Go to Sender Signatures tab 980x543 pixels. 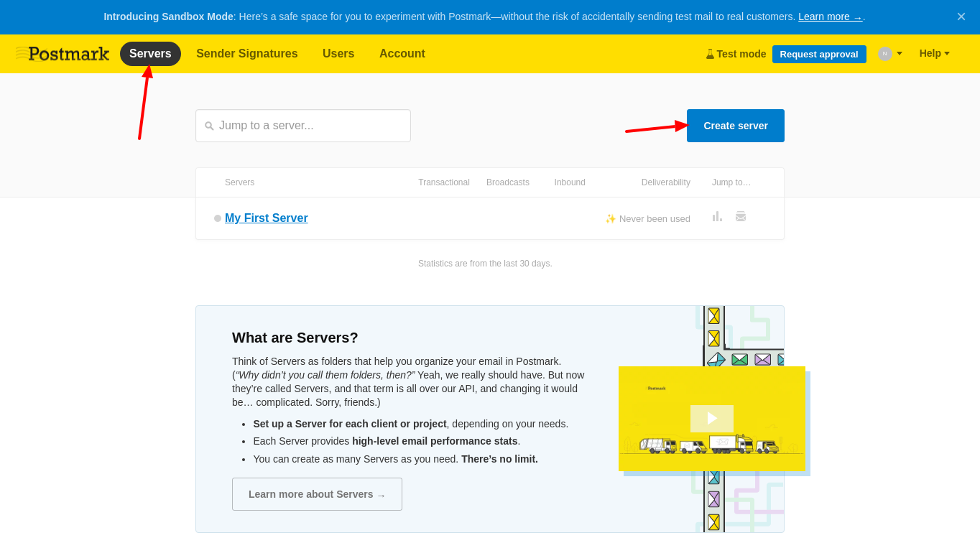tap(247, 54)
